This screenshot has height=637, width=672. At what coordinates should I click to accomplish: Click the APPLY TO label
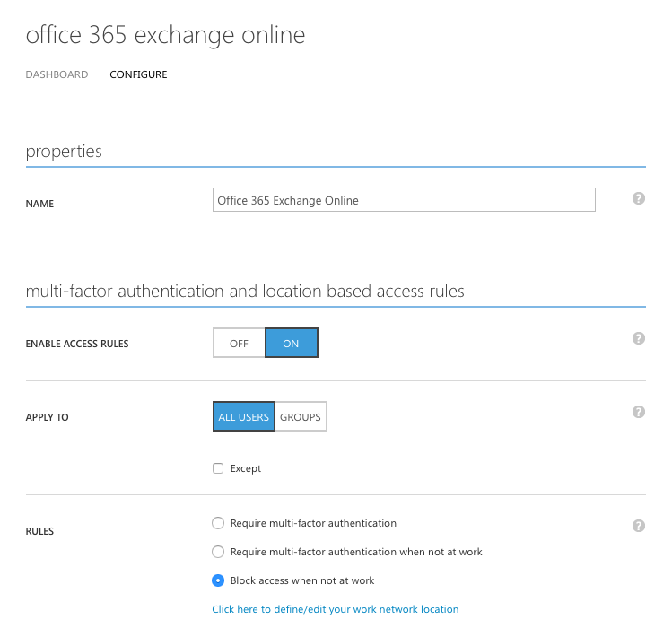pyautogui.click(x=48, y=417)
